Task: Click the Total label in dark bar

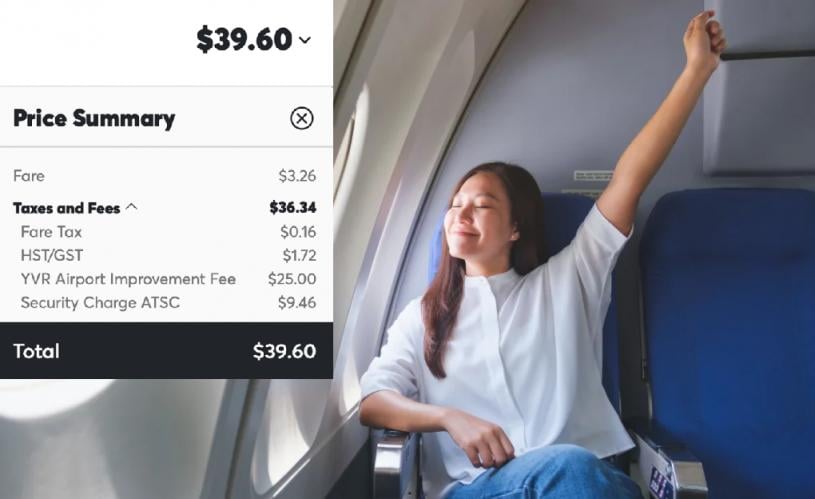Action: [36, 351]
